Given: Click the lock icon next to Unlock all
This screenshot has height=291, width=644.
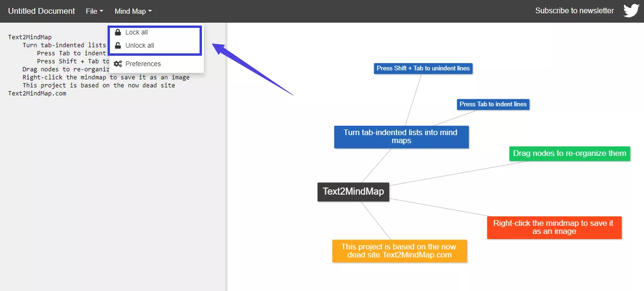Looking at the screenshot, I should coord(117,45).
